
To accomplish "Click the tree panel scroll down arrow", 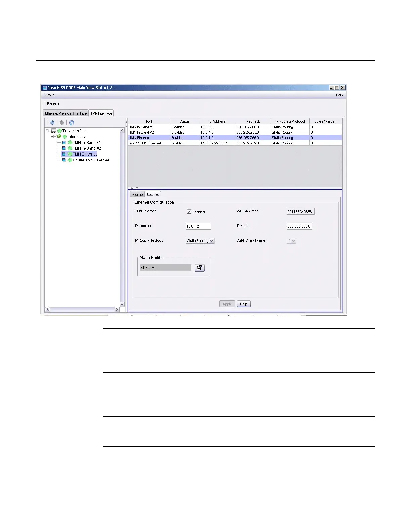I will 122,304.
